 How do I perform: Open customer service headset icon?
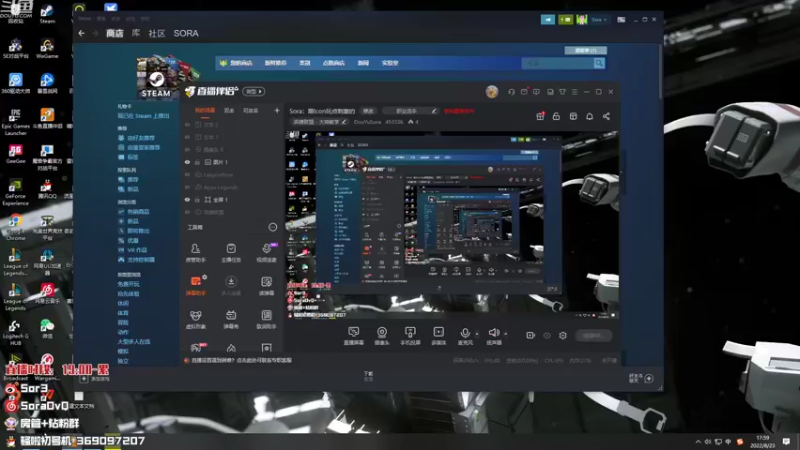(511, 92)
